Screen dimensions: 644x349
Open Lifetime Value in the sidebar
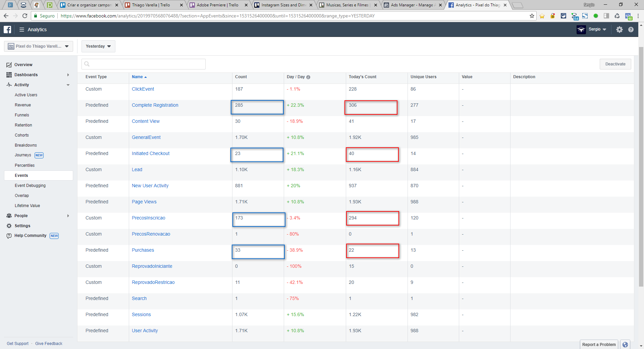point(27,206)
